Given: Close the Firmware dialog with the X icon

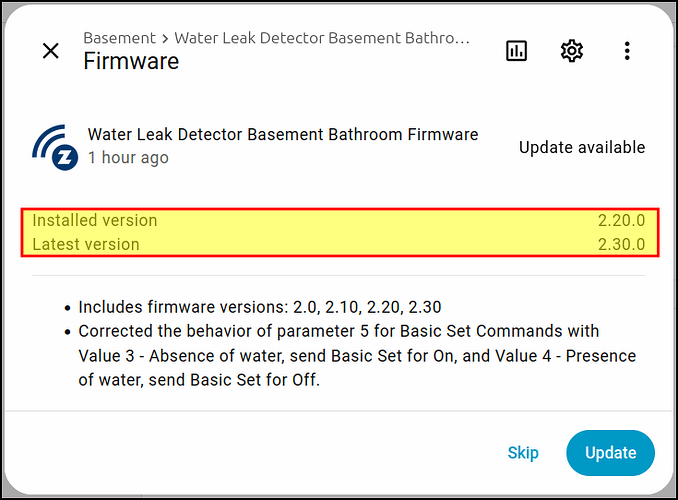Looking at the screenshot, I should coord(51,51).
